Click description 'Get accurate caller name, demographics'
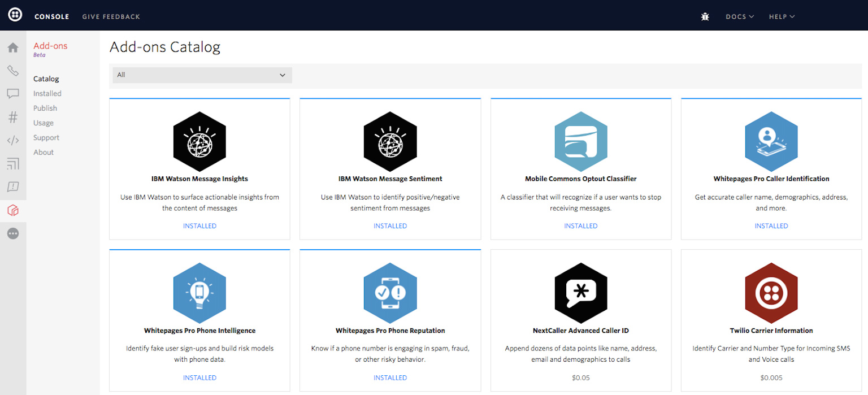Image resolution: width=868 pixels, height=395 pixels. pos(771,203)
